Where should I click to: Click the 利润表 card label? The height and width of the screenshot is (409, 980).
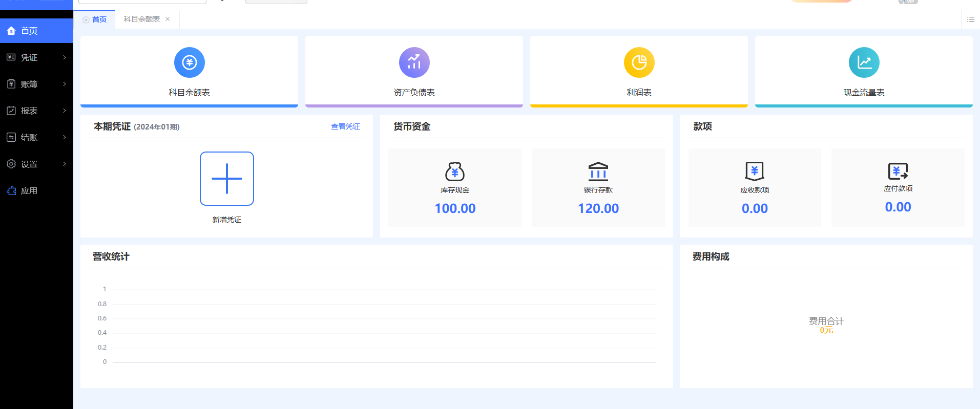click(x=639, y=93)
